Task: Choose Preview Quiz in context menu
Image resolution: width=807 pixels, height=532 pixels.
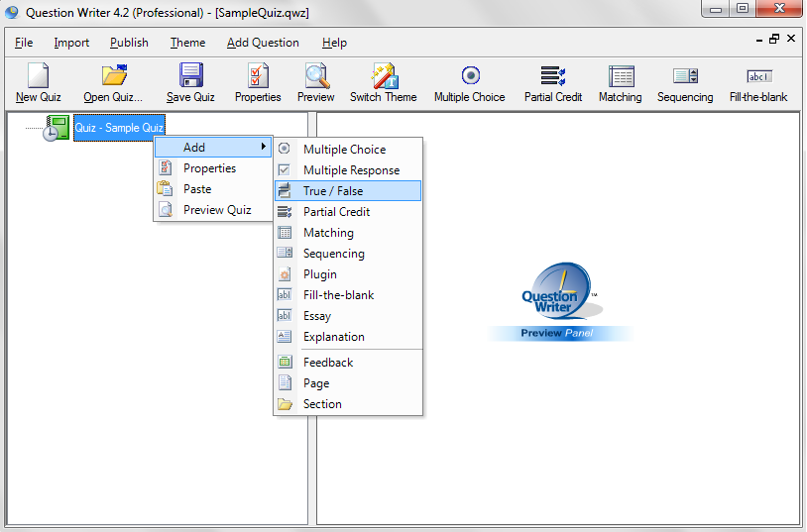Action: tap(213, 210)
